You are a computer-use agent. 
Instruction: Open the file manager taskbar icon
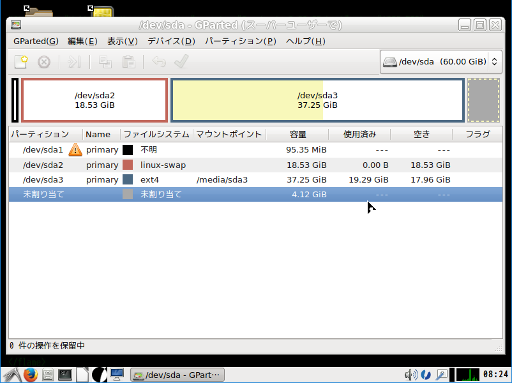pos(48,375)
